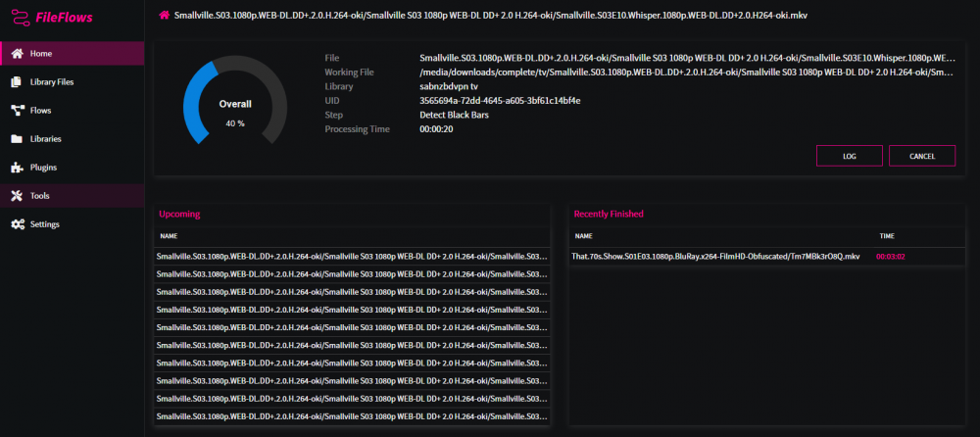Click the Recently Finished section heading
Viewport: 980px width, 437px height.
click(609, 214)
